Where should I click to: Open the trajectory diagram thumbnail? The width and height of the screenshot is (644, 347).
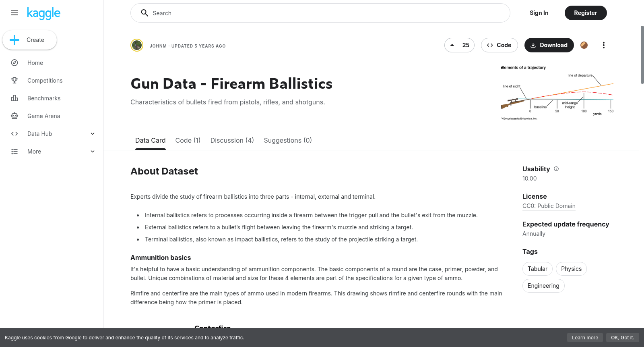coord(557,93)
